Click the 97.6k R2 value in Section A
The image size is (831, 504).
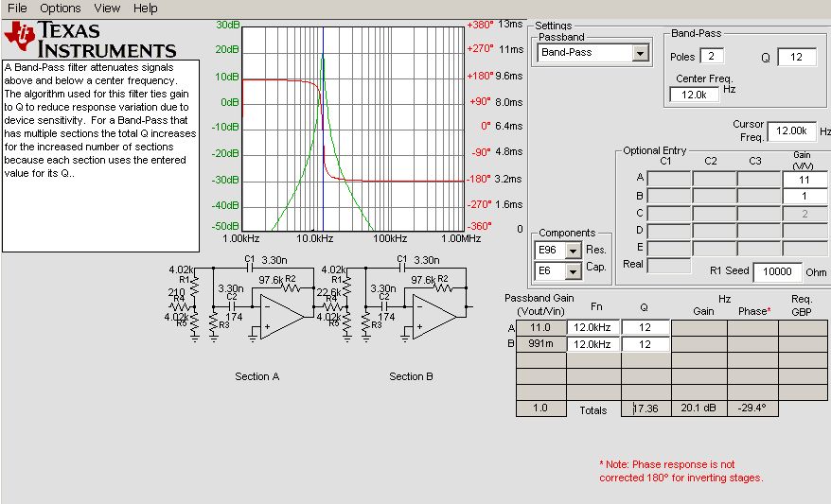(x=271, y=280)
